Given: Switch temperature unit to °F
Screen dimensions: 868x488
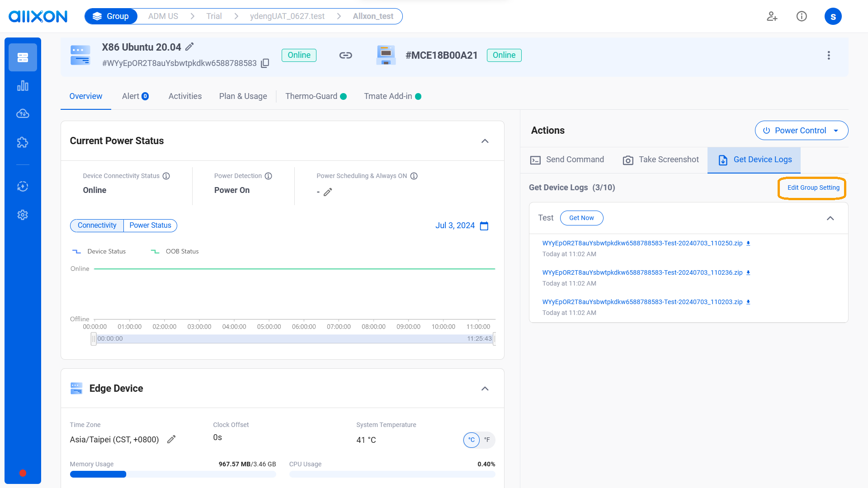Looking at the screenshot, I should [487, 440].
